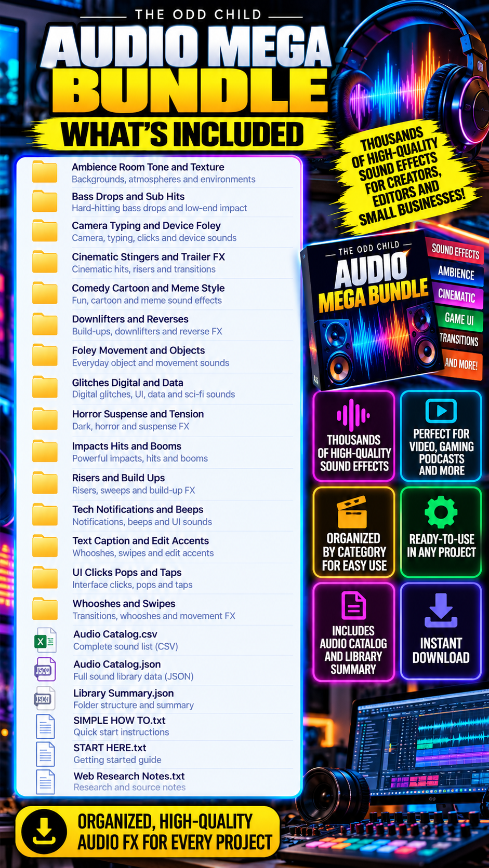
Task: Click the JSON icon for Audio Catalog.json
Action: coord(45,669)
